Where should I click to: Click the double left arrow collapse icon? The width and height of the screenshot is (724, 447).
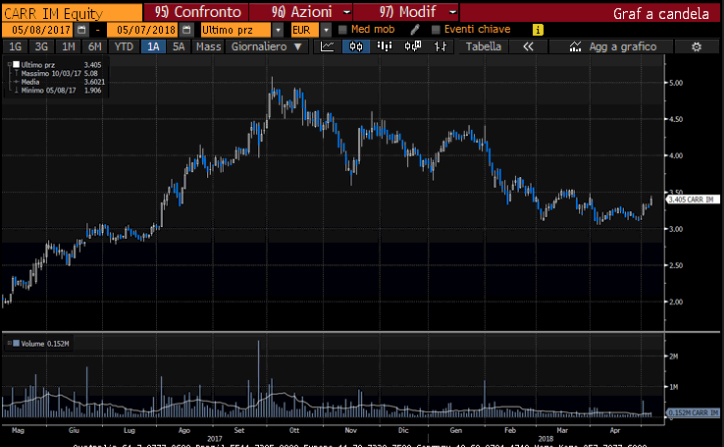[528, 47]
